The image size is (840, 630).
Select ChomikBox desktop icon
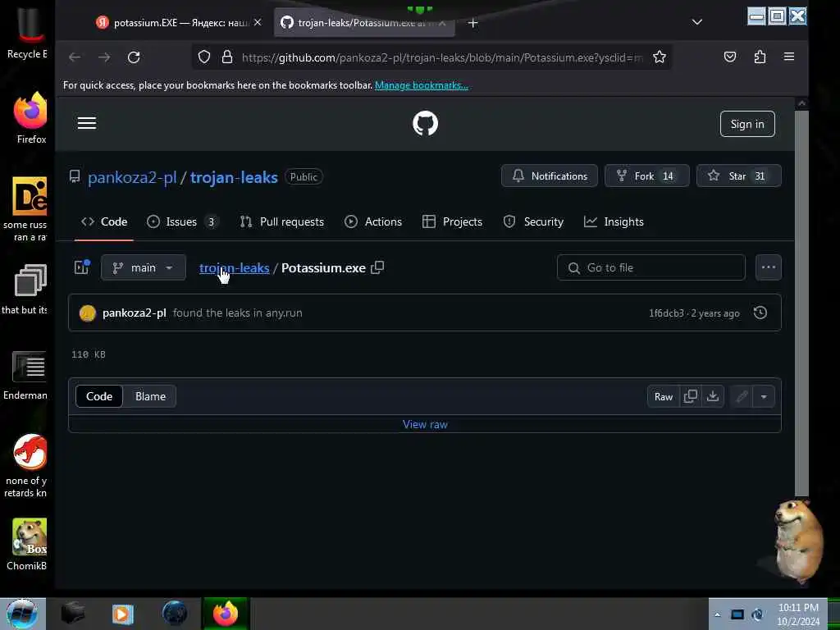coord(28,545)
